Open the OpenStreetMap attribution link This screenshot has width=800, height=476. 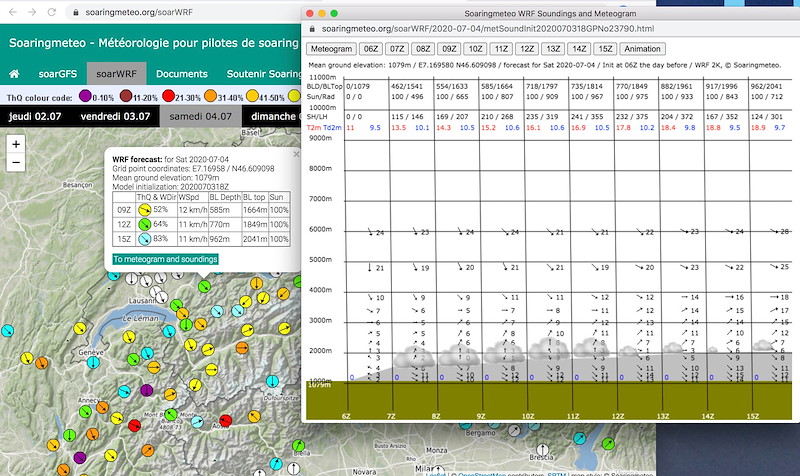tap(483, 474)
